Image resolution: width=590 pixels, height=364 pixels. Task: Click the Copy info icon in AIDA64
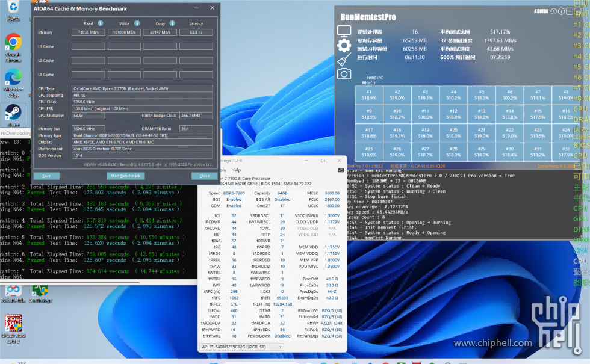[172, 23]
